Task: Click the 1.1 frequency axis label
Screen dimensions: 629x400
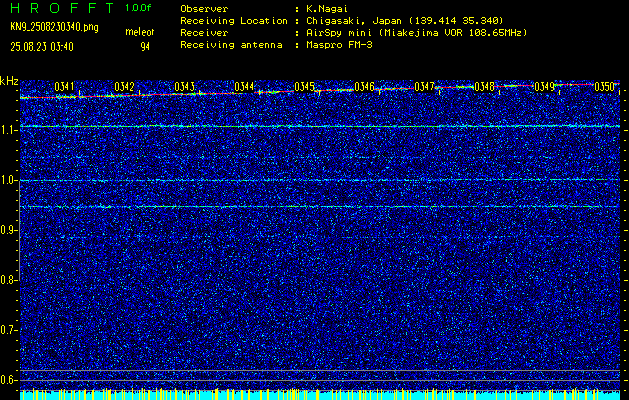Action: [x=9, y=130]
